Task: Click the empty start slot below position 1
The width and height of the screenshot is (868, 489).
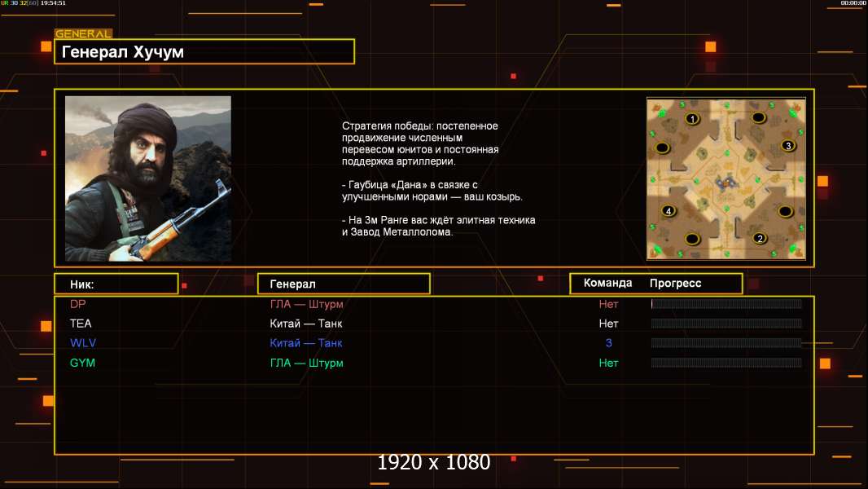Action: pyautogui.click(x=663, y=147)
